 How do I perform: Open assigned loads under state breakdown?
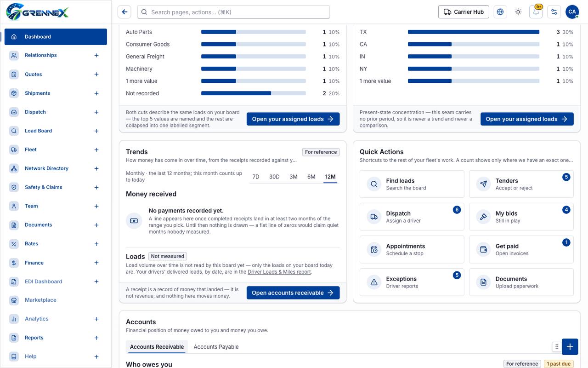pos(527,119)
